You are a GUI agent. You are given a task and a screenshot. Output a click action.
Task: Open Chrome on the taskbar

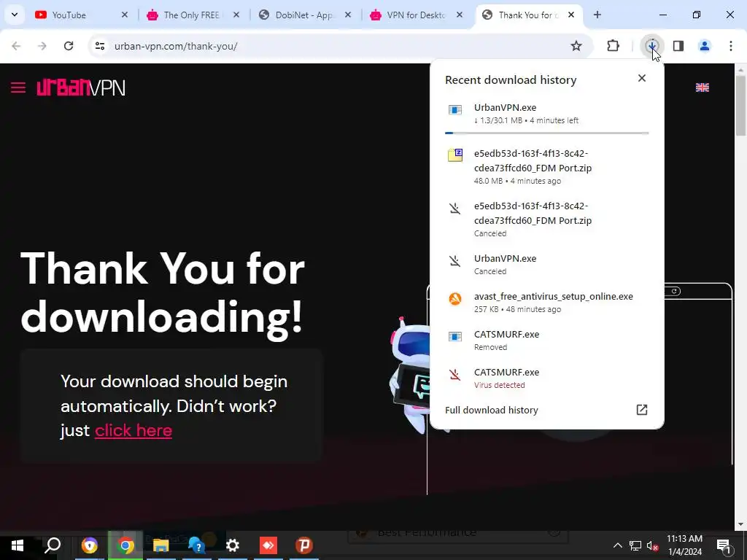pos(125,545)
